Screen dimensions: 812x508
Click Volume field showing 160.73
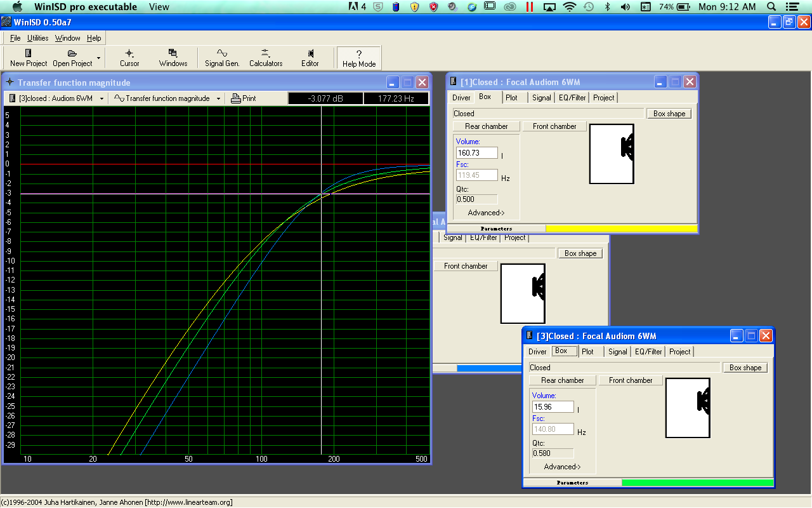pos(477,153)
